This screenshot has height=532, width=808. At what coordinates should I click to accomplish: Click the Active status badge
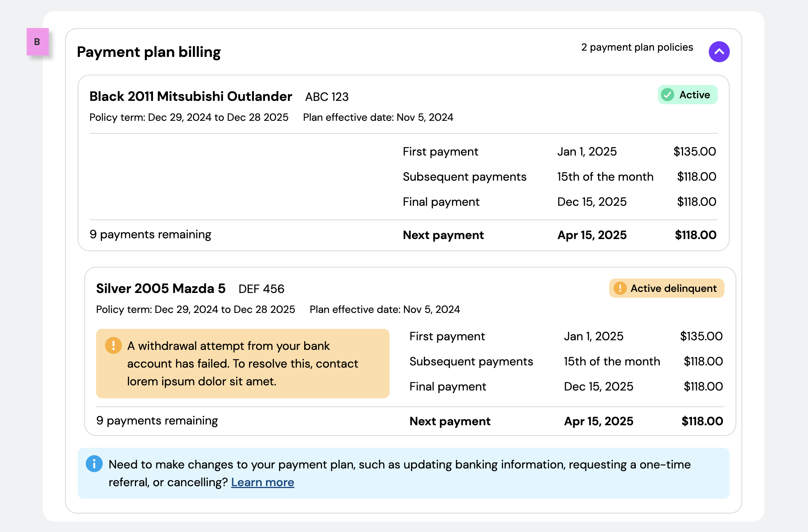[x=688, y=95]
